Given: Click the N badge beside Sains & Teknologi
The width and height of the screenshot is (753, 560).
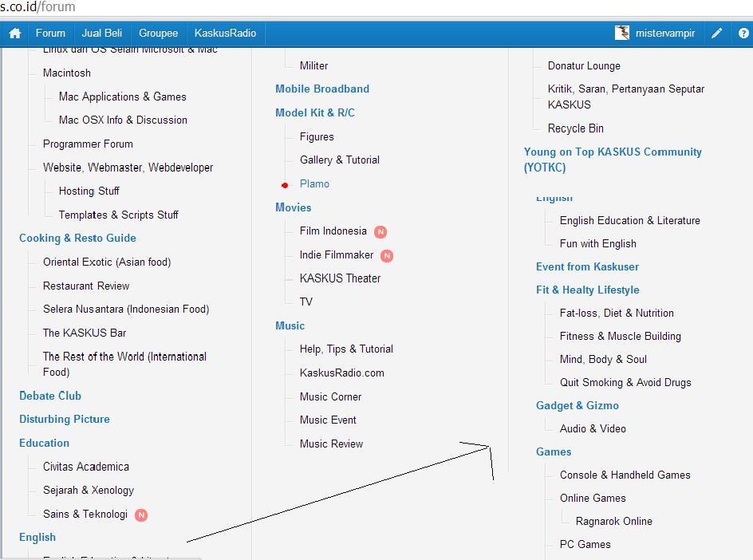Looking at the screenshot, I should coord(140,515).
